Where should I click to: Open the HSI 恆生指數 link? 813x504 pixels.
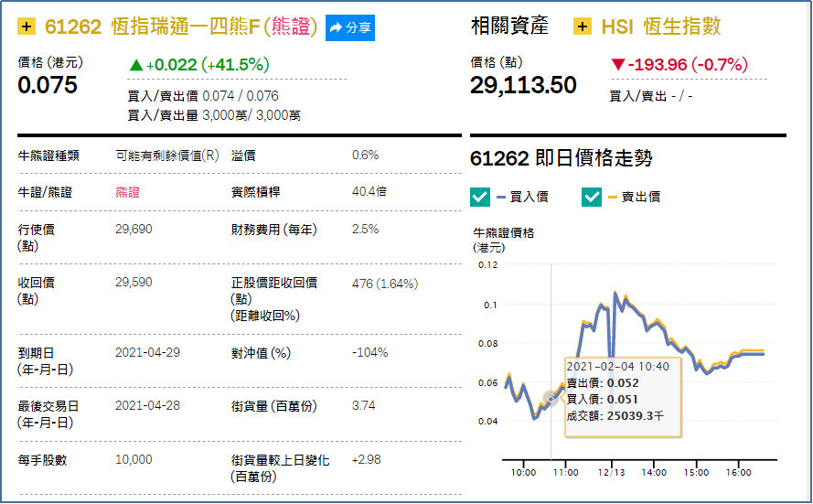point(660,27)
